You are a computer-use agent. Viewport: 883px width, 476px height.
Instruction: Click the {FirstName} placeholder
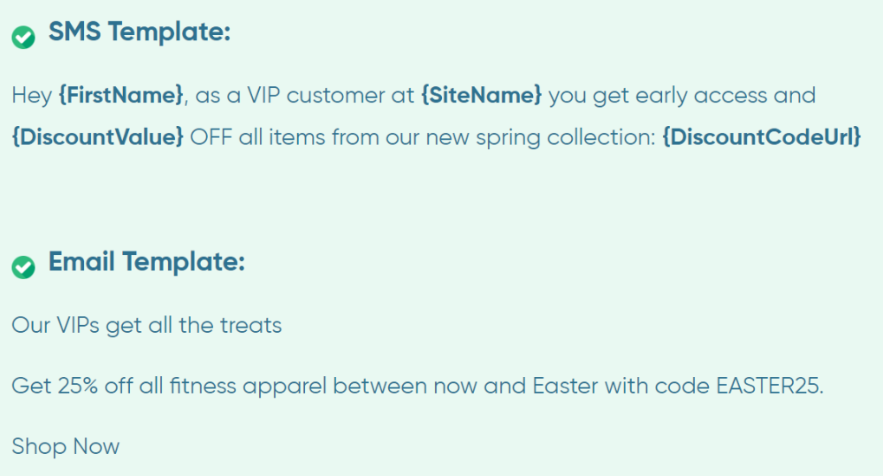coord(121,95)
